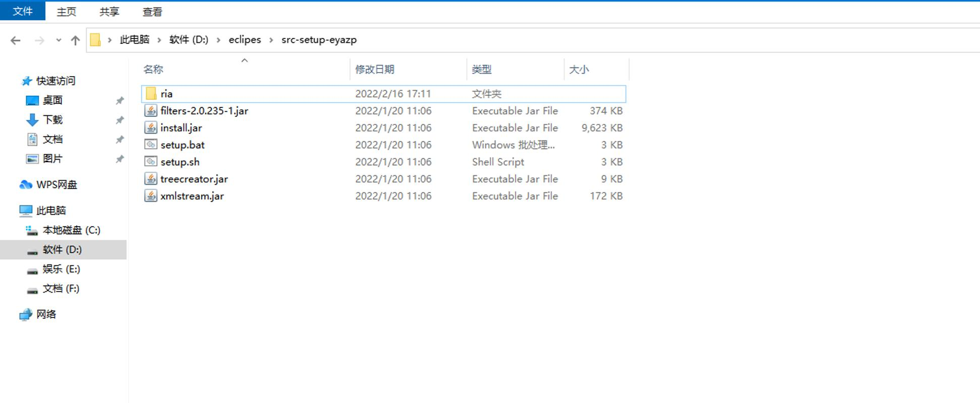Select 软件 (D:) in the address breadcrumb
The height and width of the screenshot is (403, 980).
(x=189, y=40)
